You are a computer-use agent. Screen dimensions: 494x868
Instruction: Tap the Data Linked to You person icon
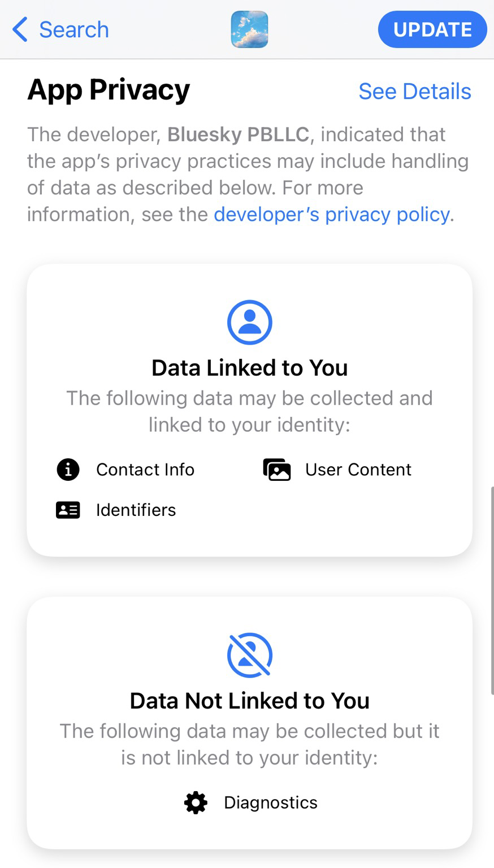pyautogui.click(x=250, y=322)
